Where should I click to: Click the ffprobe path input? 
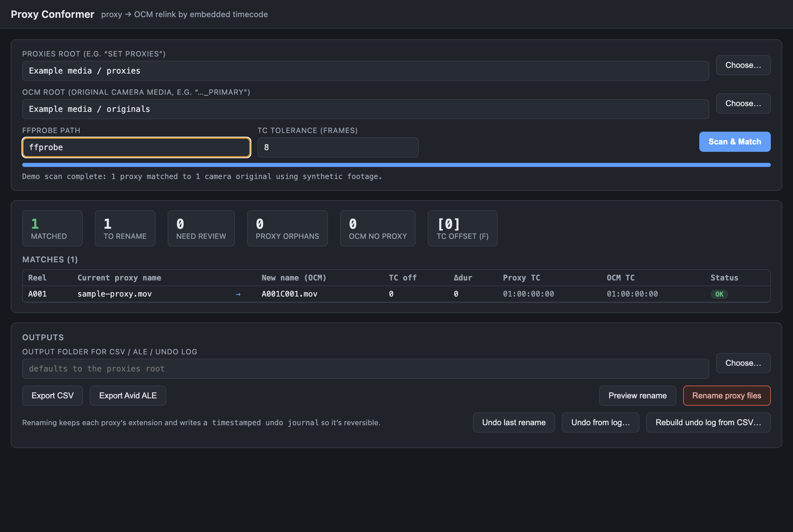(136, 147)
